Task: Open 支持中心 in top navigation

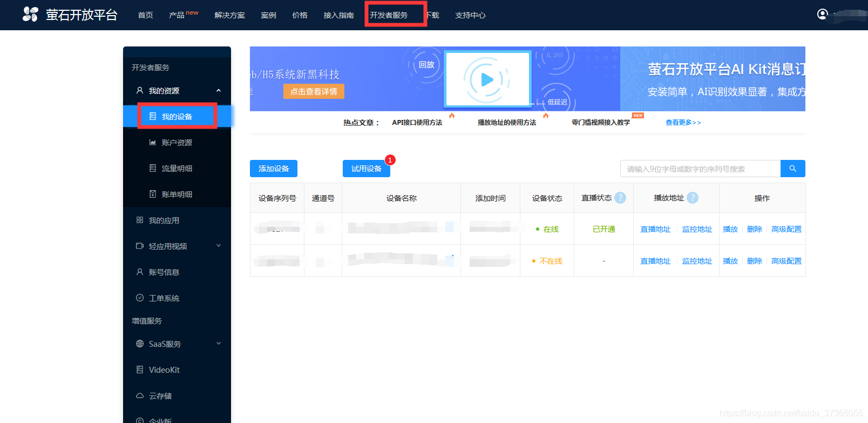Action: coord(470,15)
